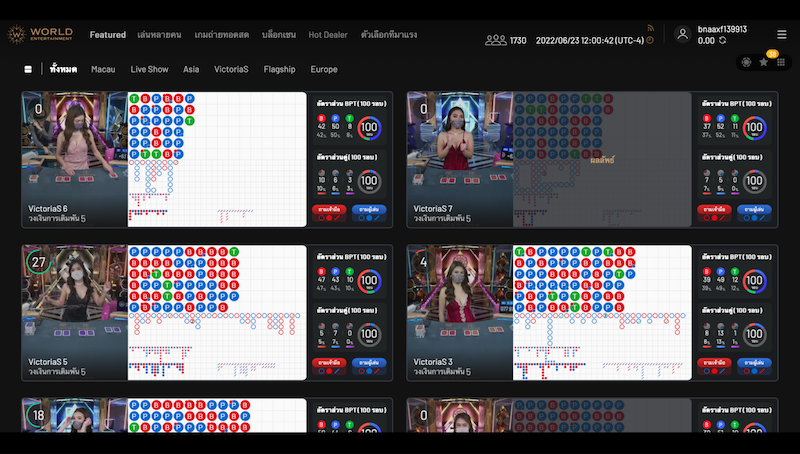Open favorites with the star icon
The width and height of the screenshot is (800, 454).
pyautogui.click(x=764, y=62)
